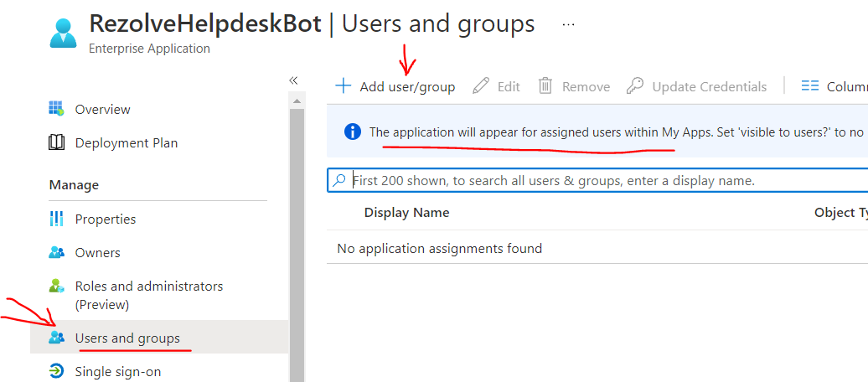Click the My Apps information banner text

click(618, 132)
